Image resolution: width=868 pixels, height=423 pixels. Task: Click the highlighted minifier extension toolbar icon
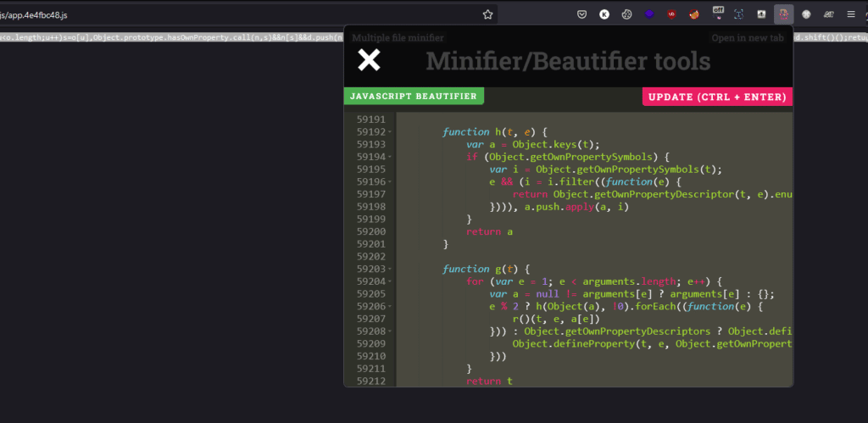783,14
